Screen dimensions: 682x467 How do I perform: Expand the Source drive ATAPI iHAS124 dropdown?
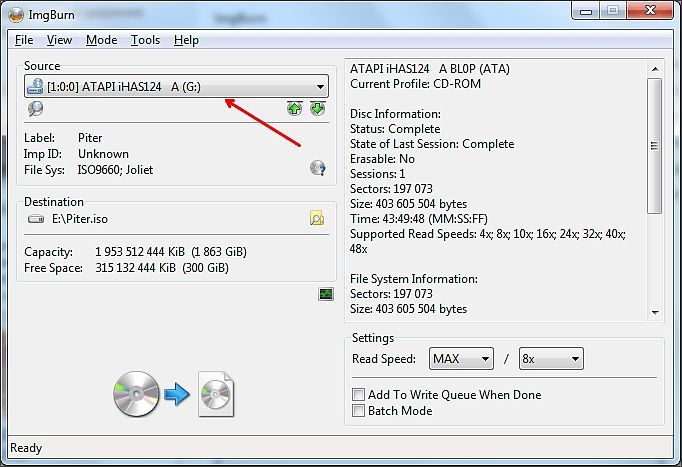tap(176, 87)
